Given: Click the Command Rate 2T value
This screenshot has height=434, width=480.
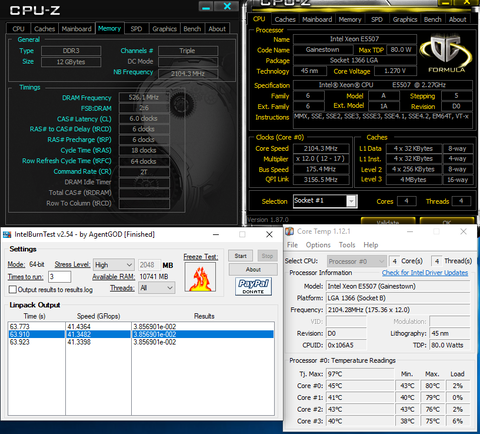Looking at the screenshot, I should 144,172.
